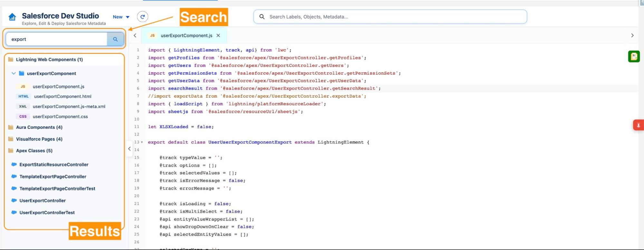
Task: Click the cloud icon beside UserExportControllerTest
Action: coord(14,212)
